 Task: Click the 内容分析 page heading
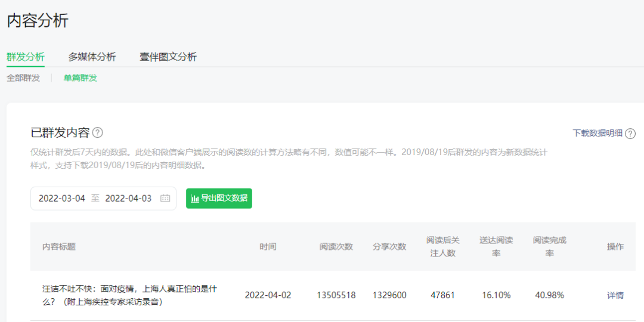pos(38,20)
